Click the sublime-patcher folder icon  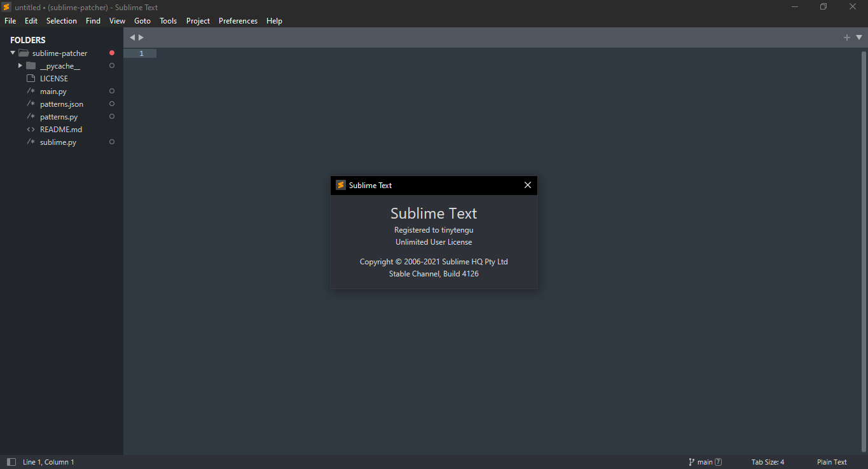pos(24,53)
